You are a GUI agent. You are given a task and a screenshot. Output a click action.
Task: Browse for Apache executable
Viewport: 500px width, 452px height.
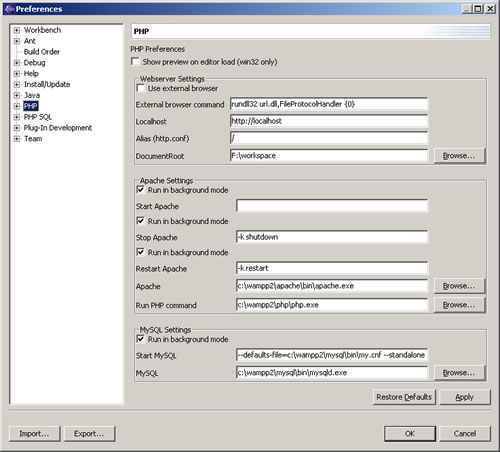click(459, 286)
